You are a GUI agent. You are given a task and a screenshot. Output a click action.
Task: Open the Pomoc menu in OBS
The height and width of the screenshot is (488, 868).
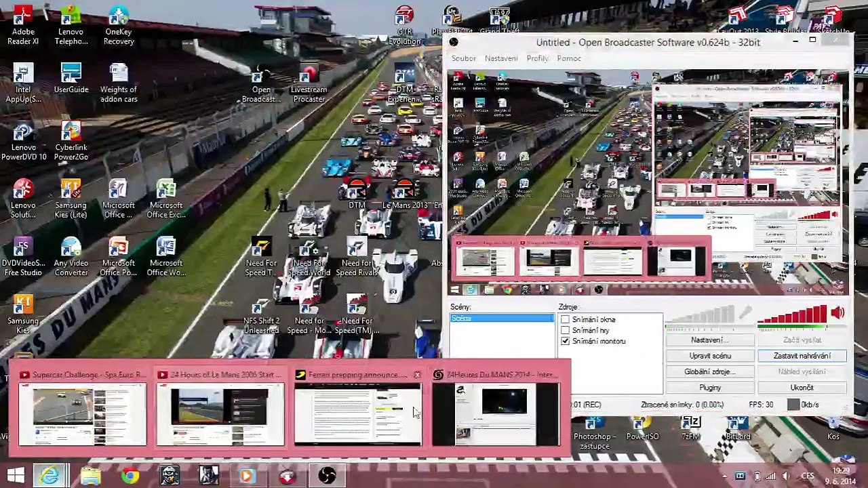click(x=569, y=58)
